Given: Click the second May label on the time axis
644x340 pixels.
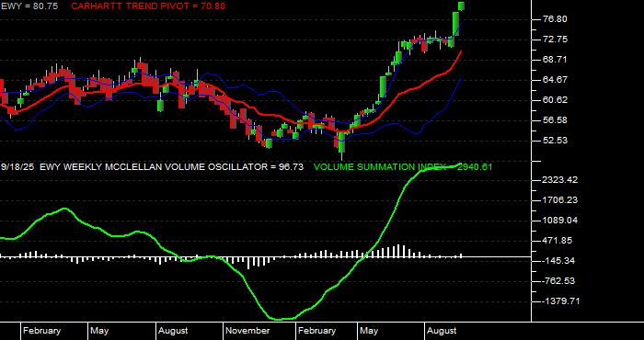Looking at the screenshot, I should coord(369,331).
